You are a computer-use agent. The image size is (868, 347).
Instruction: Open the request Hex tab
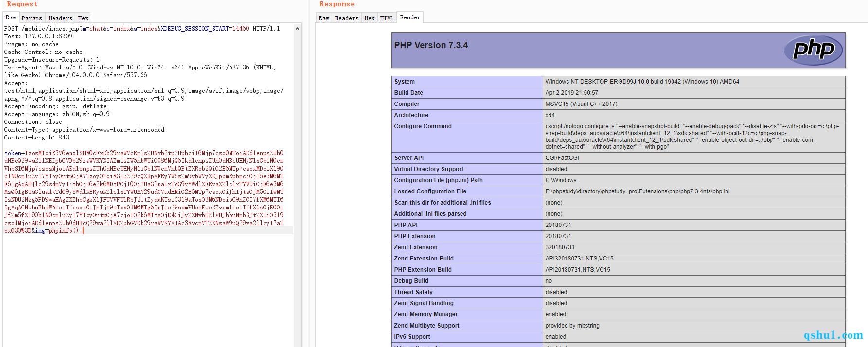tap(83, 18)
